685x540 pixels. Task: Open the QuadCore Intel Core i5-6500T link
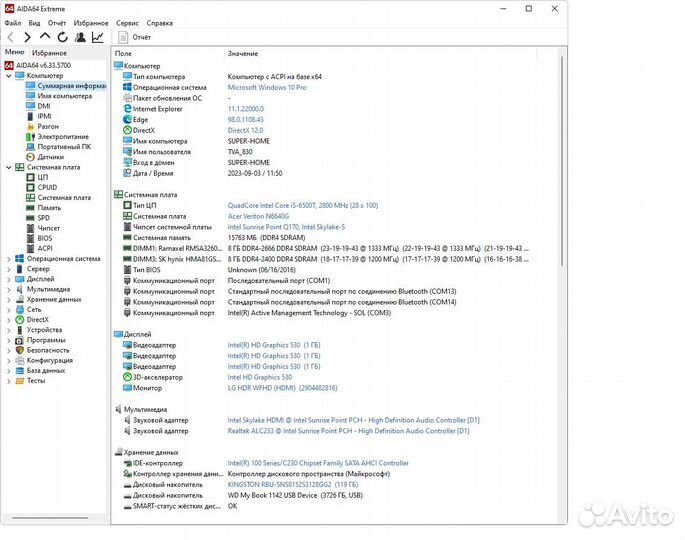(x=303, y=205)
